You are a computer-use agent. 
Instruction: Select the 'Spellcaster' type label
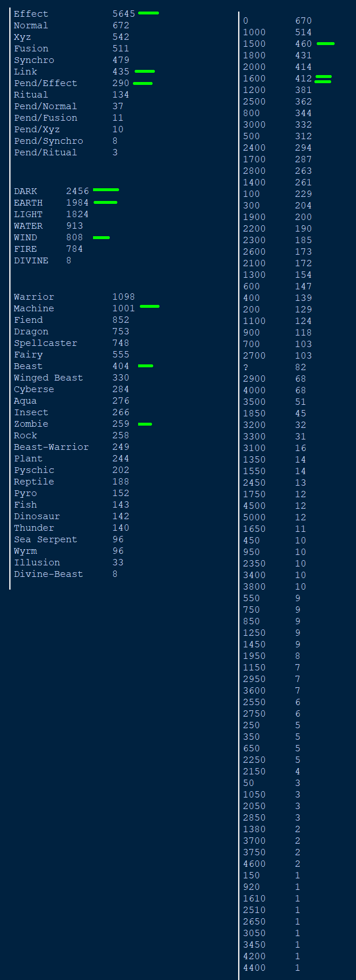coord(46,343)
